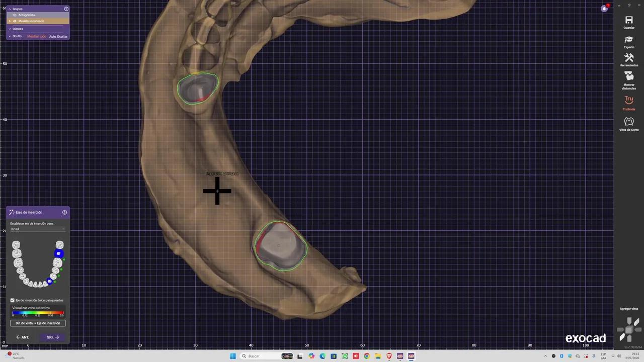Viewport: 644px width, 362px height.
Task: Click Dir. de vista -> Eje de inserción button
Action: click(38, 323)
